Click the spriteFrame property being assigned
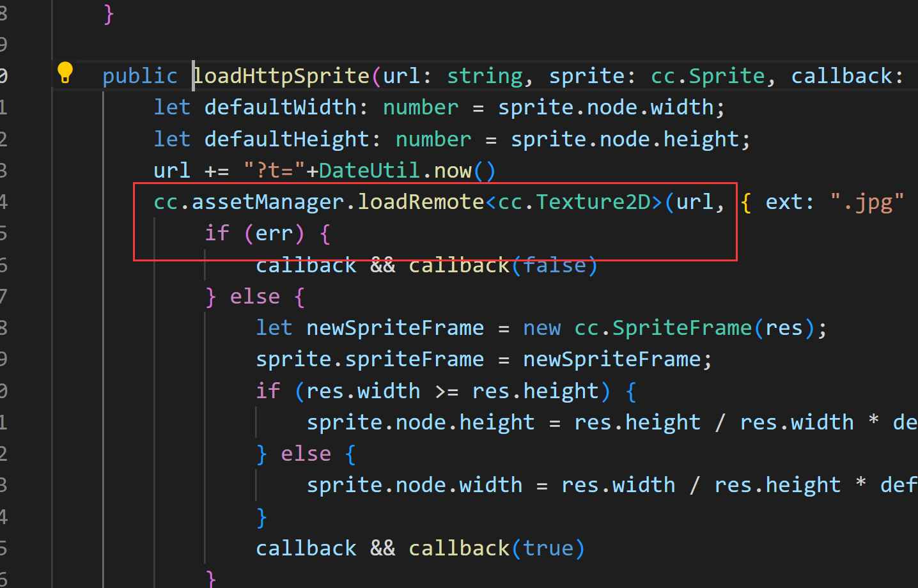Viewport: 918px width, 588px height. click(414, 359)
